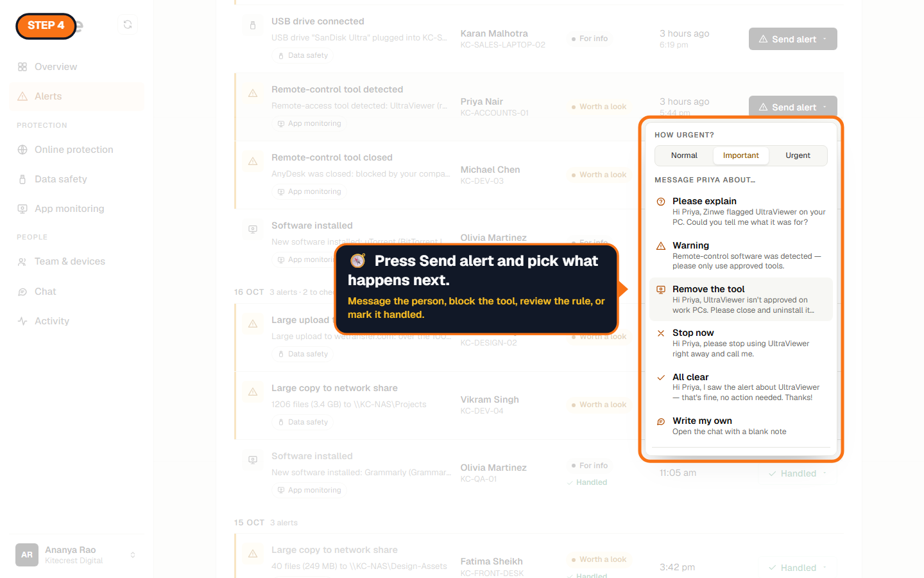Click For info status on USB drive row

590,39
